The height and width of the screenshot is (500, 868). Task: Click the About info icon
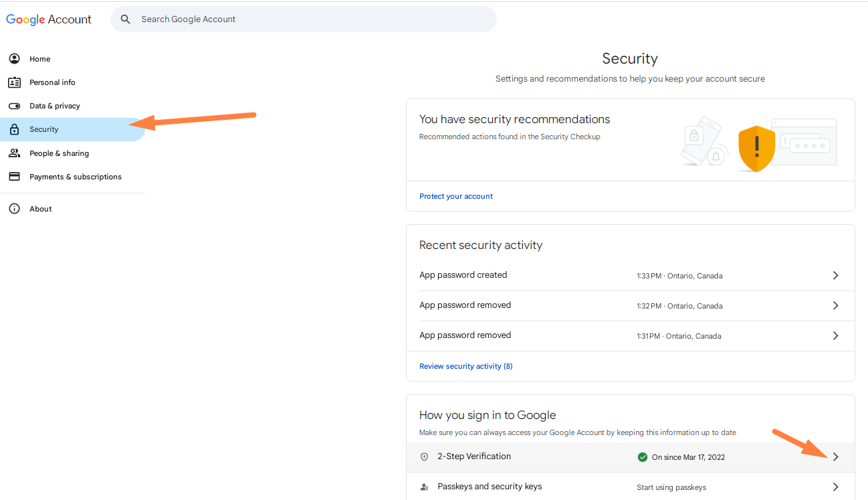tap(14, 209)
